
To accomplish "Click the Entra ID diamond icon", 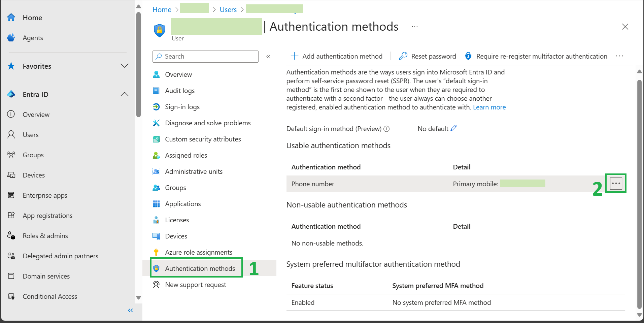I will coord(11,94).
